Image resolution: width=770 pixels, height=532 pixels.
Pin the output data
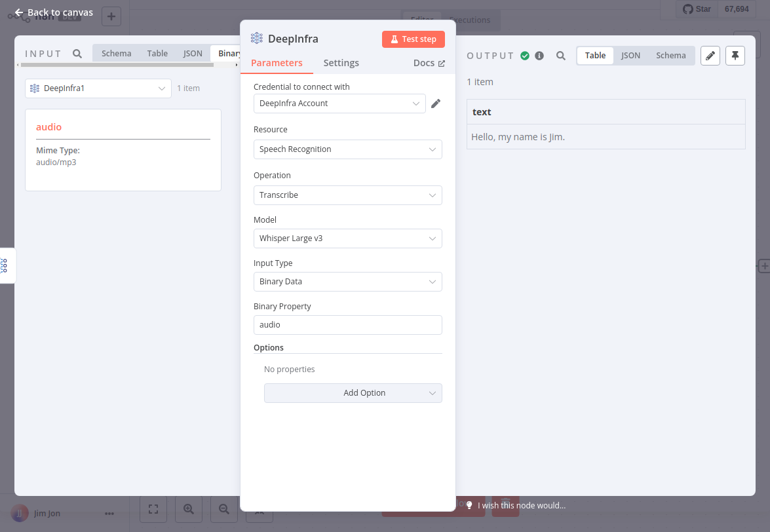(x=735, y=56)
